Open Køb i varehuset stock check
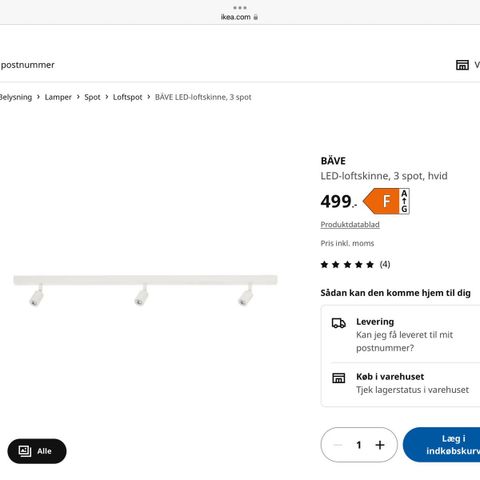The width and height of the screenshot is (480, 480). pyautogui.click(x=400, y=383)
